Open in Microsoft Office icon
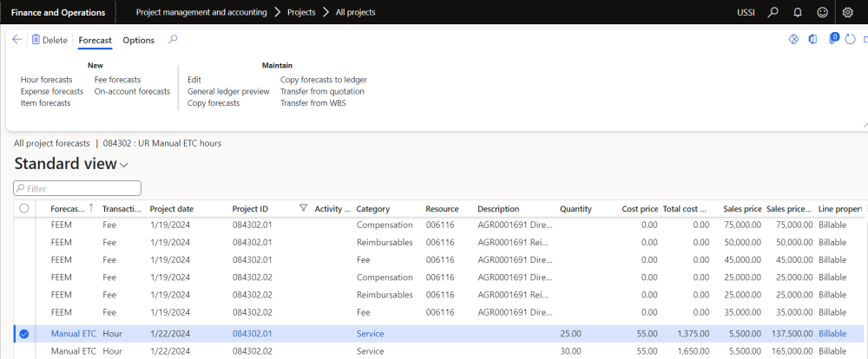Screen dimensions: 868x359 [x=812, y=40]
